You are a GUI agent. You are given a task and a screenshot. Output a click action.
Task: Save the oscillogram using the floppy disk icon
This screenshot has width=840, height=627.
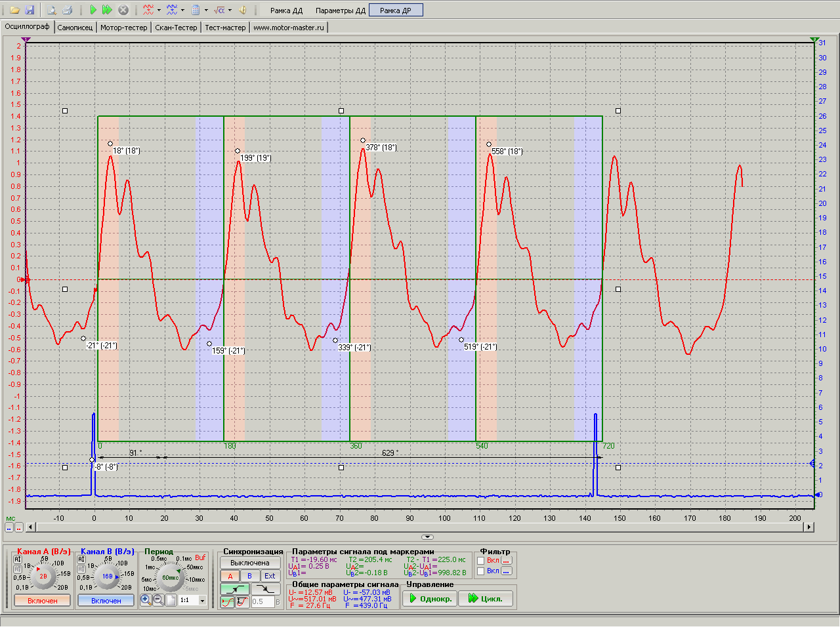point(30,10)
